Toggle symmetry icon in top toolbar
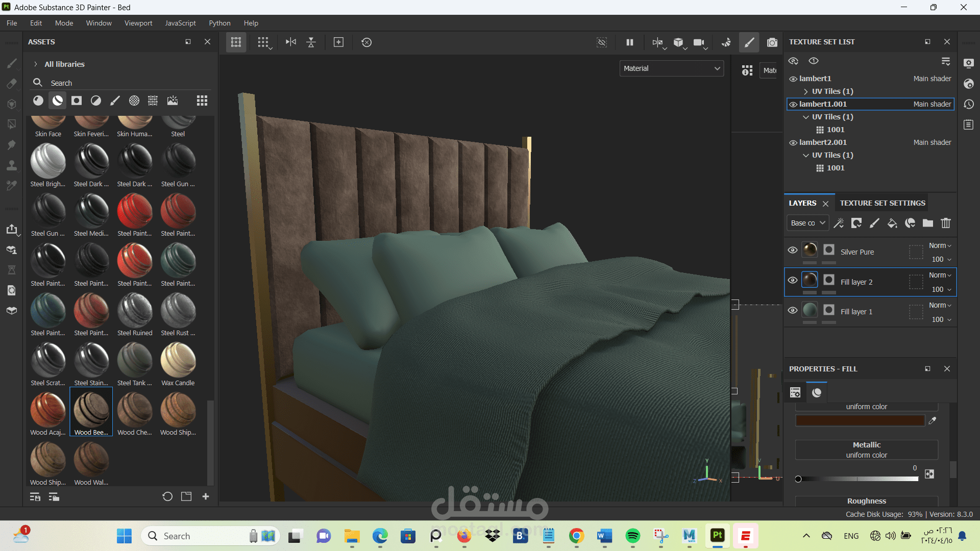 click(x=290, y=42)
